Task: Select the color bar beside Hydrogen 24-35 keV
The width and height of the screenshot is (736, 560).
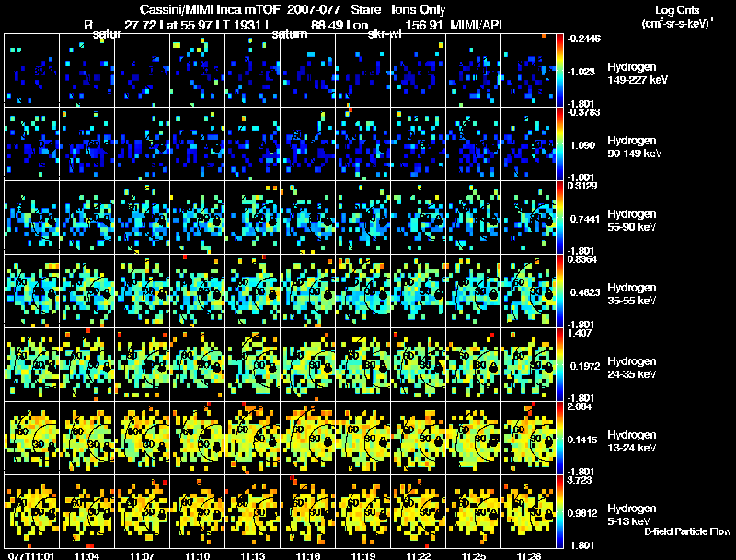Action: point(559,364)
